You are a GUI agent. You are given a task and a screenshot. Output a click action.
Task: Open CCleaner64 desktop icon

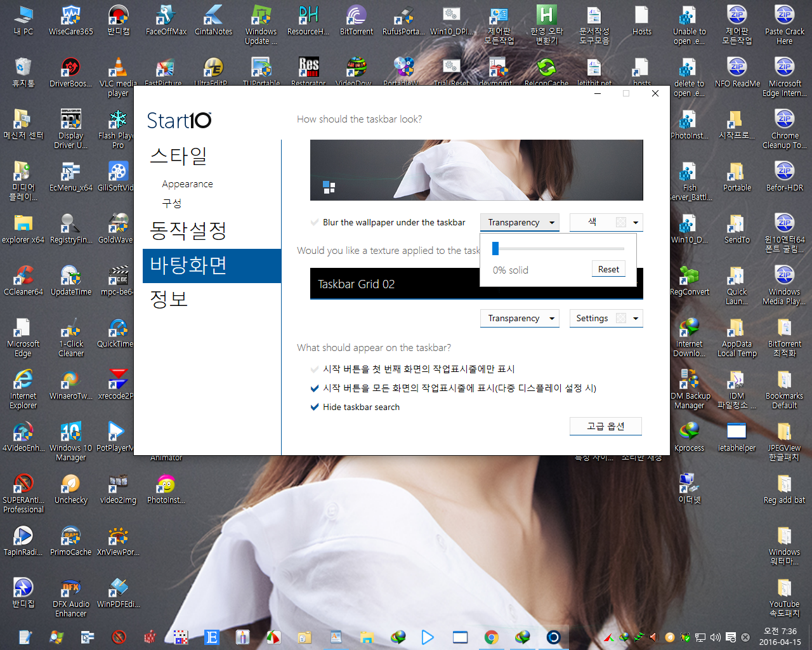point(23,281)
